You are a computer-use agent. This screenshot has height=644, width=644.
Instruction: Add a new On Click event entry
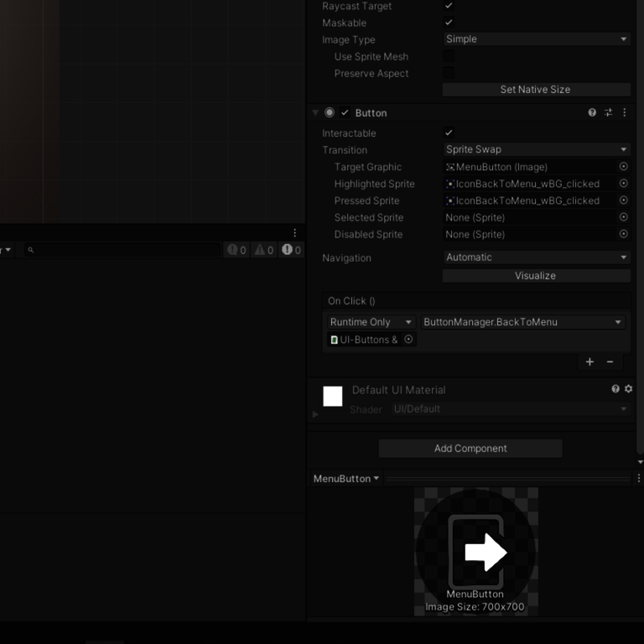589,362
